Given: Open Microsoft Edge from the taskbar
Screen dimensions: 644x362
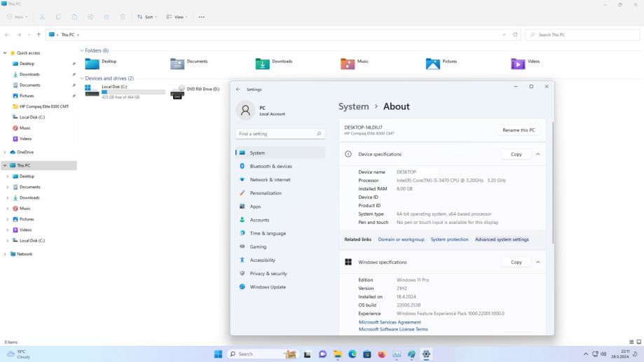Looking at the screenshot, I should coord(352,354).
